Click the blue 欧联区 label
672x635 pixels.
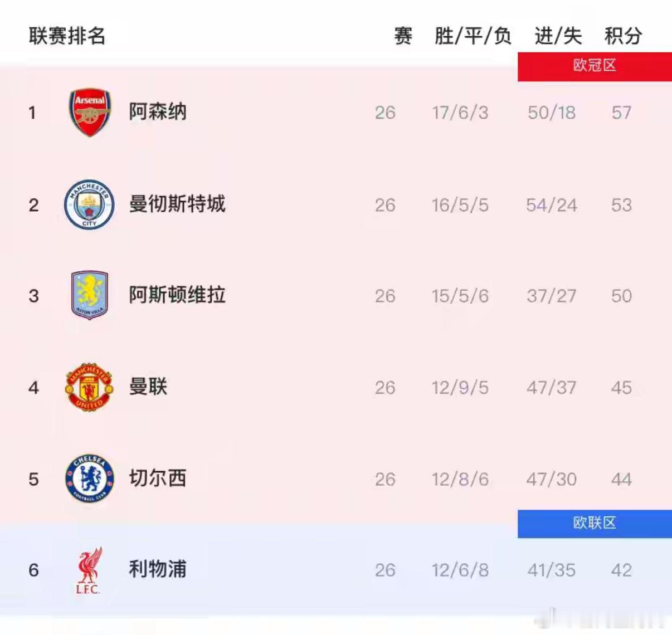click(593, 523)
